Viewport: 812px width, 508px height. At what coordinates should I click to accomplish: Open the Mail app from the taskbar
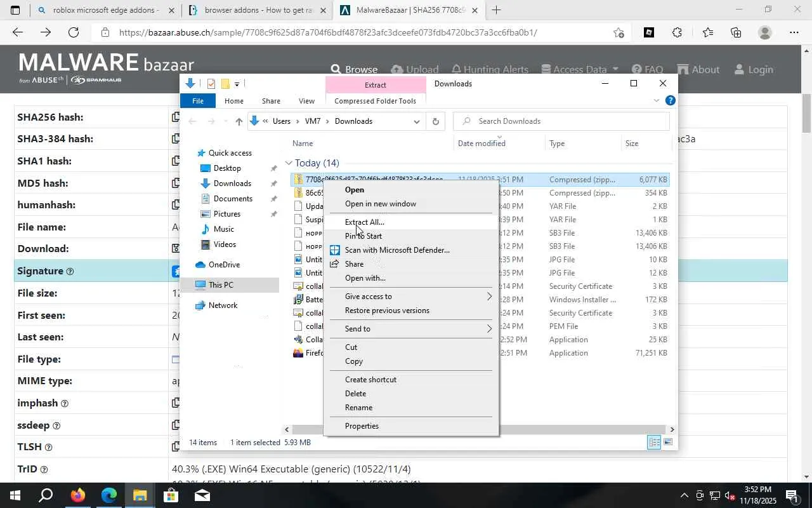202,495
